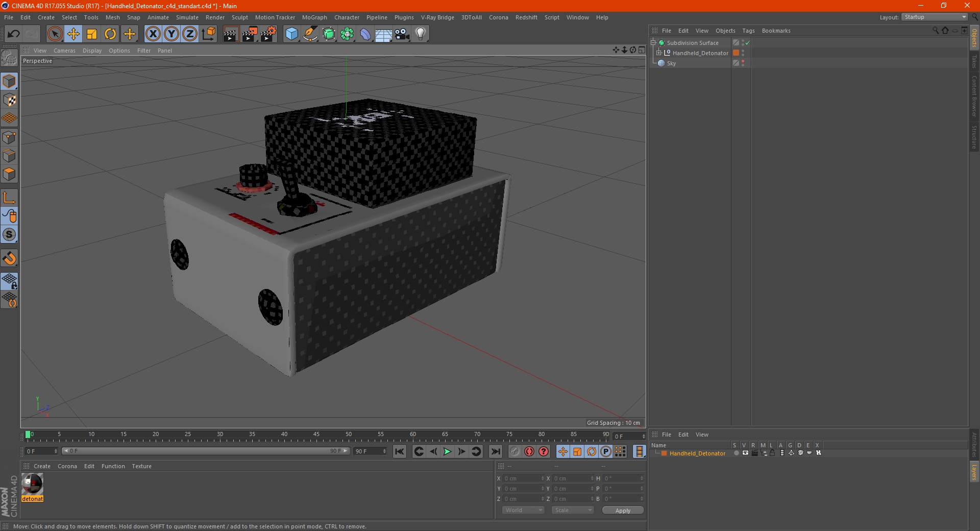This screenshot has width=980, height=531.
Task: Open the Simulate menu
Action: [x=187, y=17]
